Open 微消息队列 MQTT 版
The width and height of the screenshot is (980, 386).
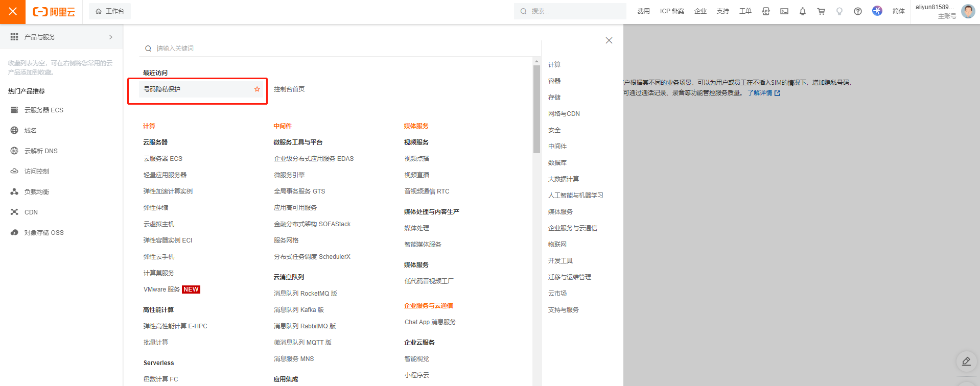click(x=303, y=343)
